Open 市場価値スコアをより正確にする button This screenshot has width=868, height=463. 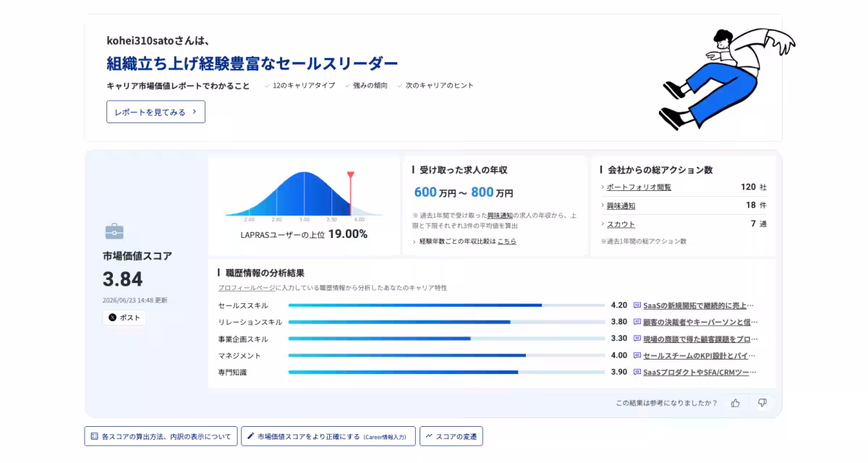[328, 436]
